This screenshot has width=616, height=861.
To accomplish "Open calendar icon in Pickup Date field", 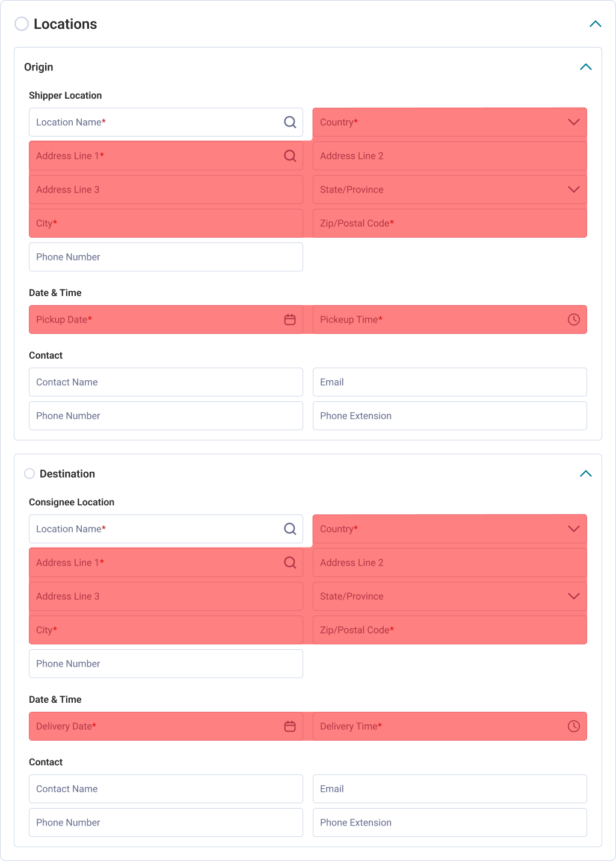I will pyautogui.click(x=290, y=319).
